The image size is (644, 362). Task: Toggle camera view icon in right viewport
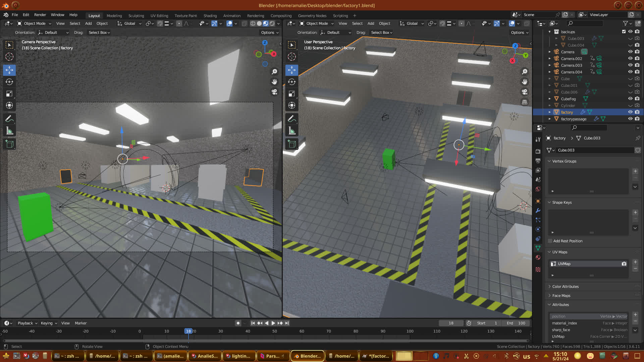pos(525,92)
